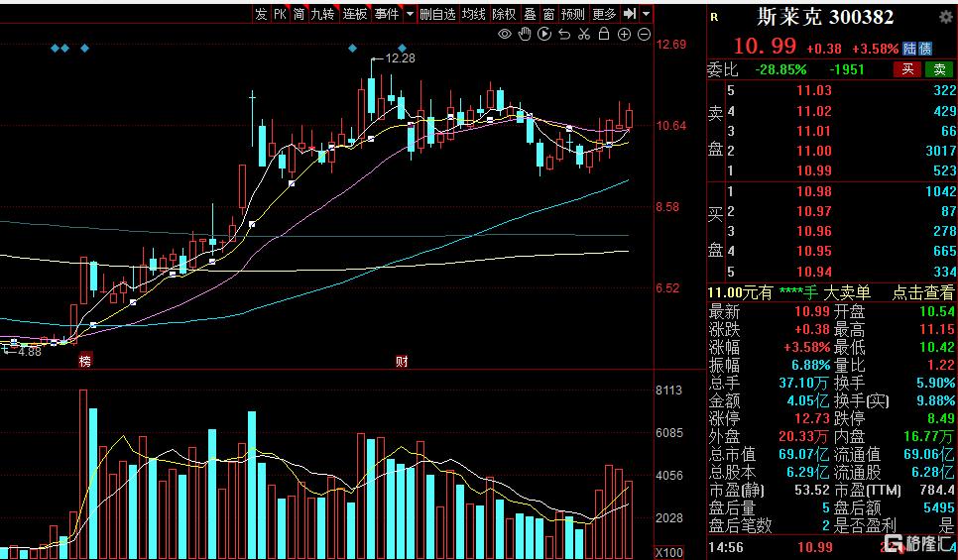Collapse the side panel with arrow-bar icon

pos(630,14)
